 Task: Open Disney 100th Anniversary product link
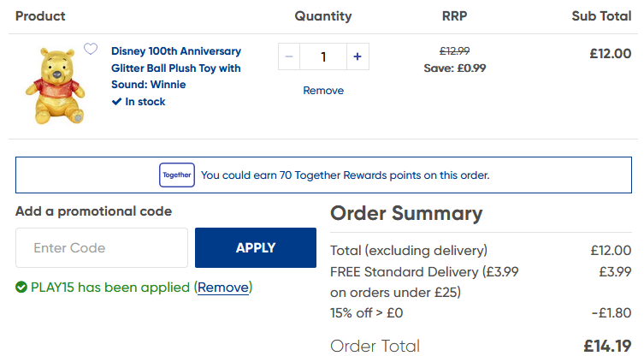click(x=176, y=68)
